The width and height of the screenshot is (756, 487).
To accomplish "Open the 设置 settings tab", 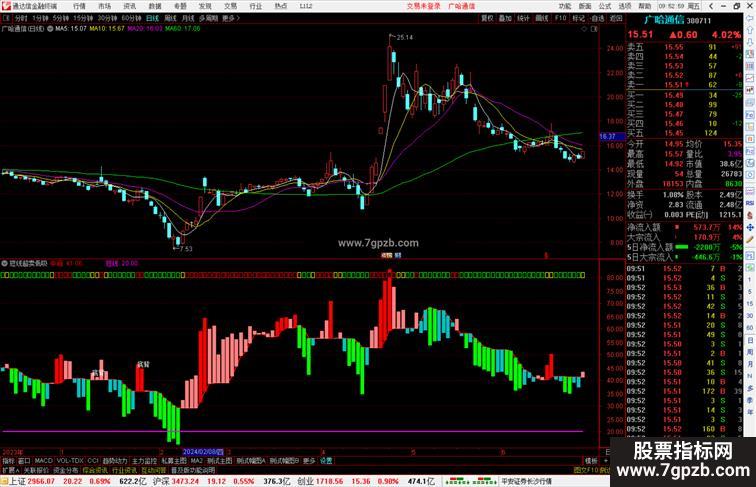I will [325, 461].
